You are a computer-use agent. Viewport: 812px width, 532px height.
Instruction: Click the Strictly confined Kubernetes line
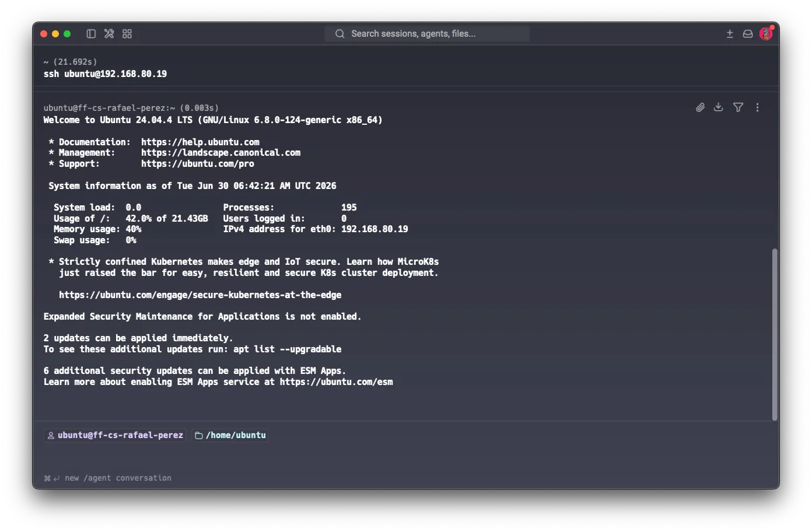(x=244, y=262)
